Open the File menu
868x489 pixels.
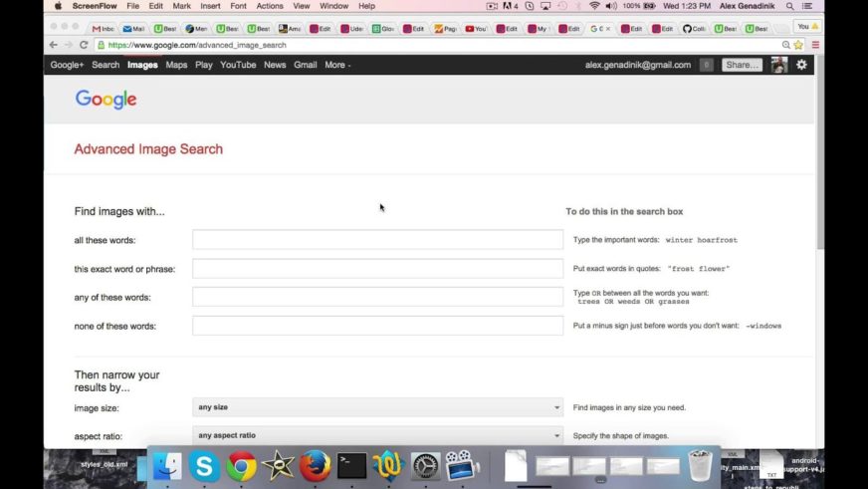point(132,6)
